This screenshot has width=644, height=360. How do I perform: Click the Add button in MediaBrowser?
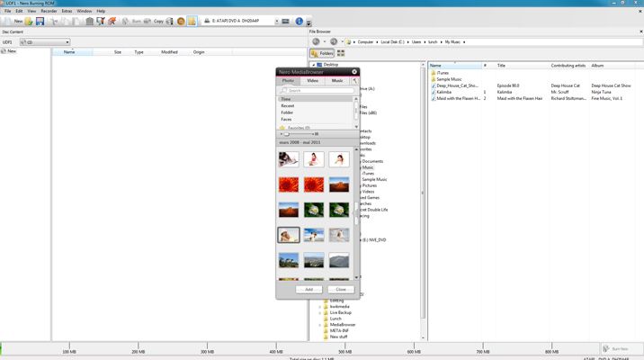coord(309,289)
